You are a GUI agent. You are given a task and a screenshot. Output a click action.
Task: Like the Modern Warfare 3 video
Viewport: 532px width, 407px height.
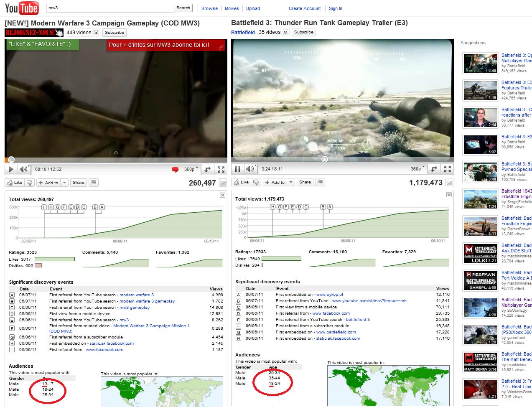15,183
